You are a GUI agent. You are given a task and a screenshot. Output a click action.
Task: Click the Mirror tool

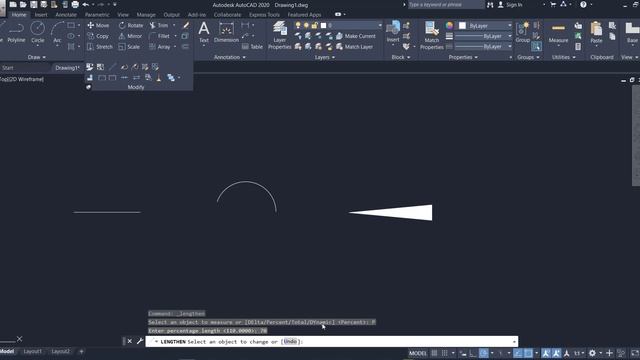(130, 36)
